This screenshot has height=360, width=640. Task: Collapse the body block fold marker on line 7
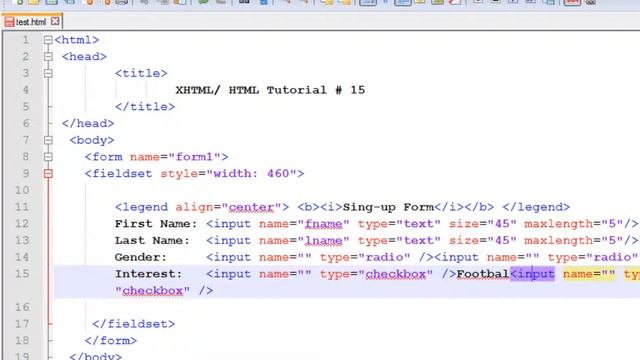48,140
